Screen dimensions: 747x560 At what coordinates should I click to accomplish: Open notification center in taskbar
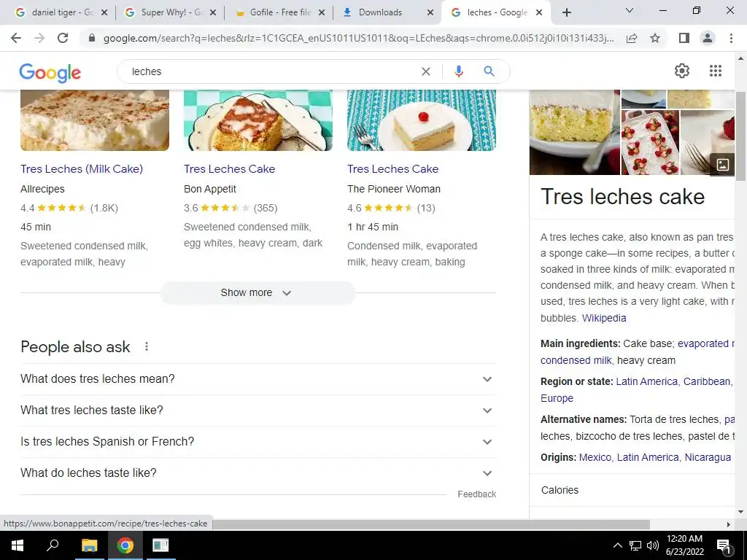(724, 545)
